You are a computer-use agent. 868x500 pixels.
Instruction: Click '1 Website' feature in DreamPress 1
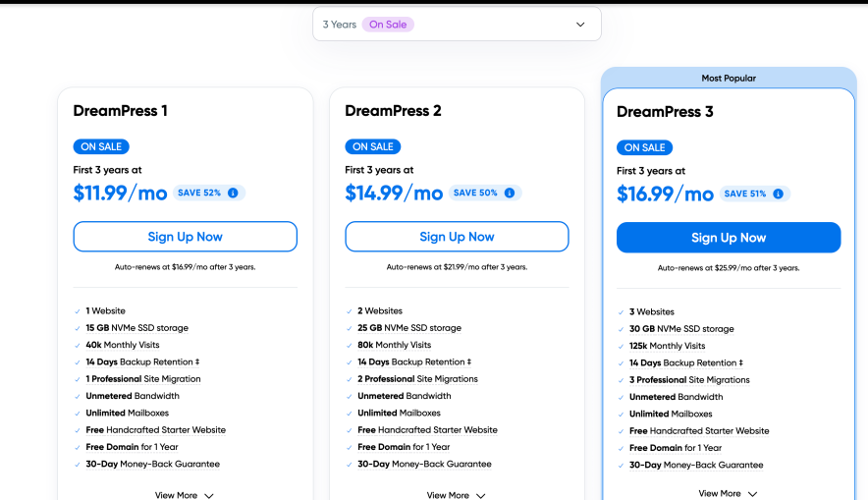105,311
